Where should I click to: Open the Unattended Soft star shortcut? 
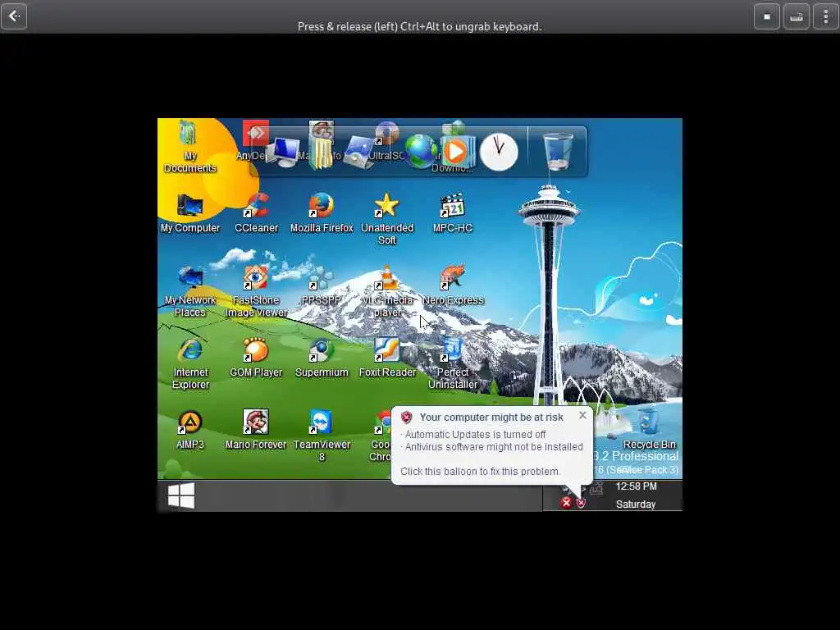(x=387, y=219)
